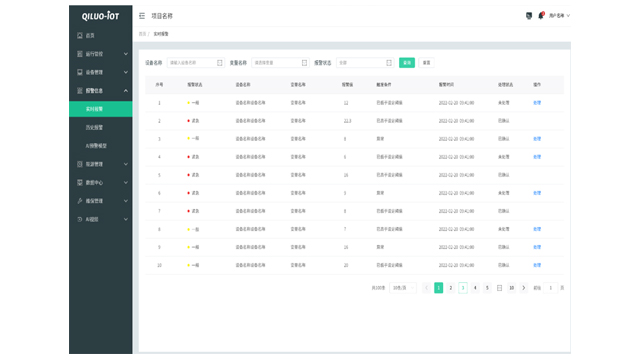
Task: Focus the 设备名称 input field
Action: pyautogui.click(x=196, y=63)
